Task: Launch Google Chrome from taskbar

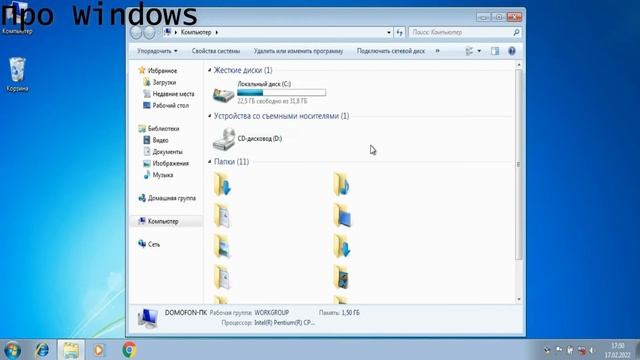Action: (129, 350)
